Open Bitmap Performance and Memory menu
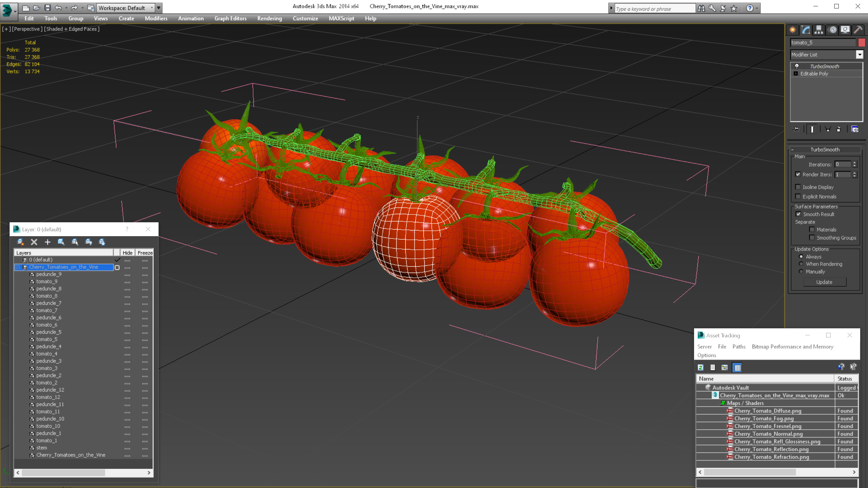Image resolution: width=868 pixels, height=488 pixels. (793, 346)
